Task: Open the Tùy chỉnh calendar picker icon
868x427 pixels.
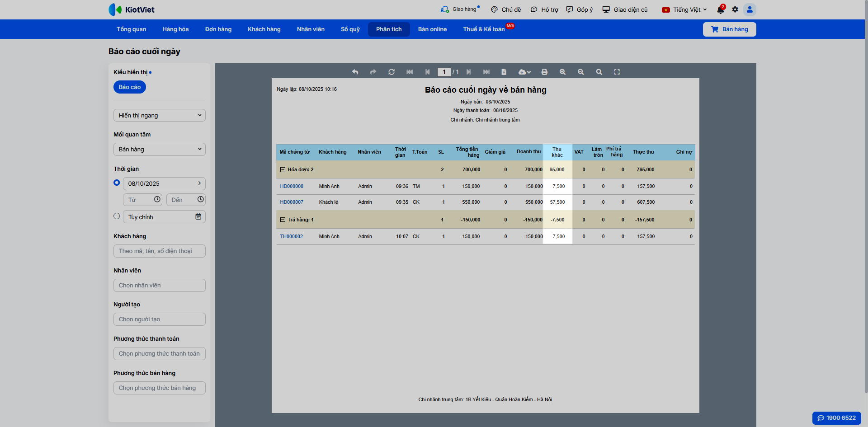Action: pos(198,217)
